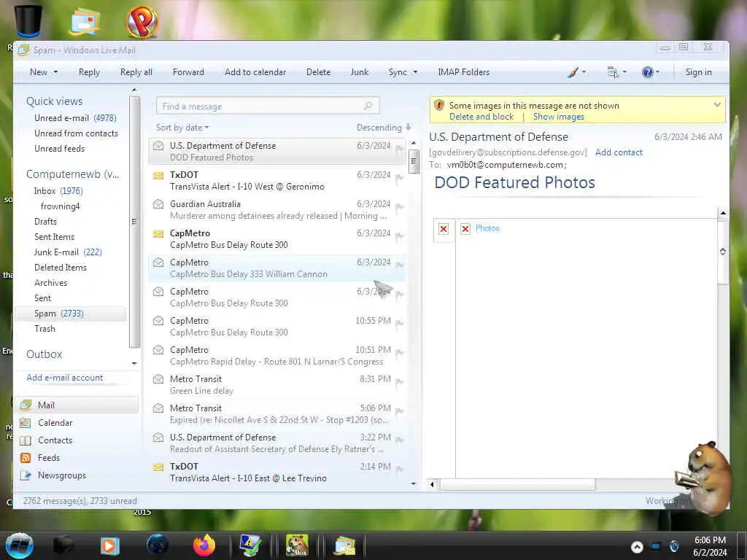Open the Junk E-mail (222) folder
This screenshot has width=747, height=560.
68,252
